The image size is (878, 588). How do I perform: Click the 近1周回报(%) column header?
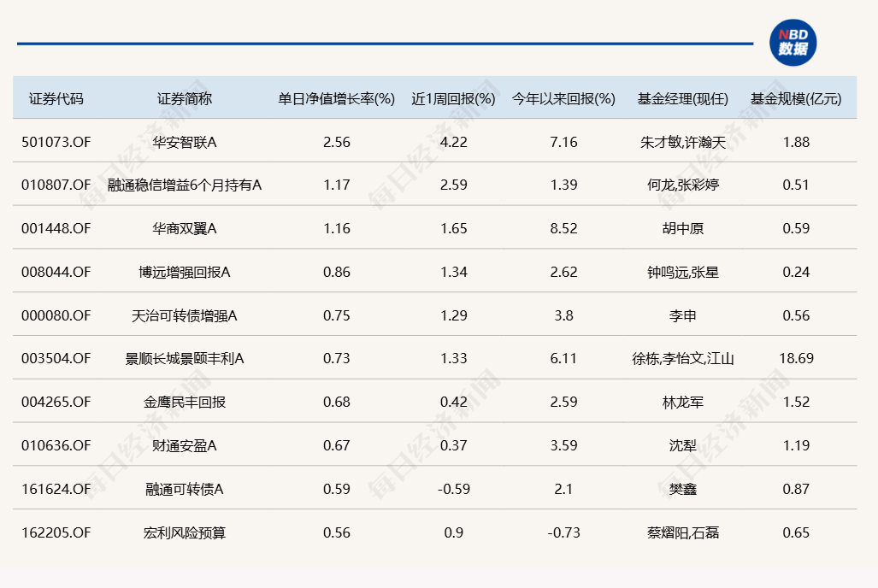(454, 99)
